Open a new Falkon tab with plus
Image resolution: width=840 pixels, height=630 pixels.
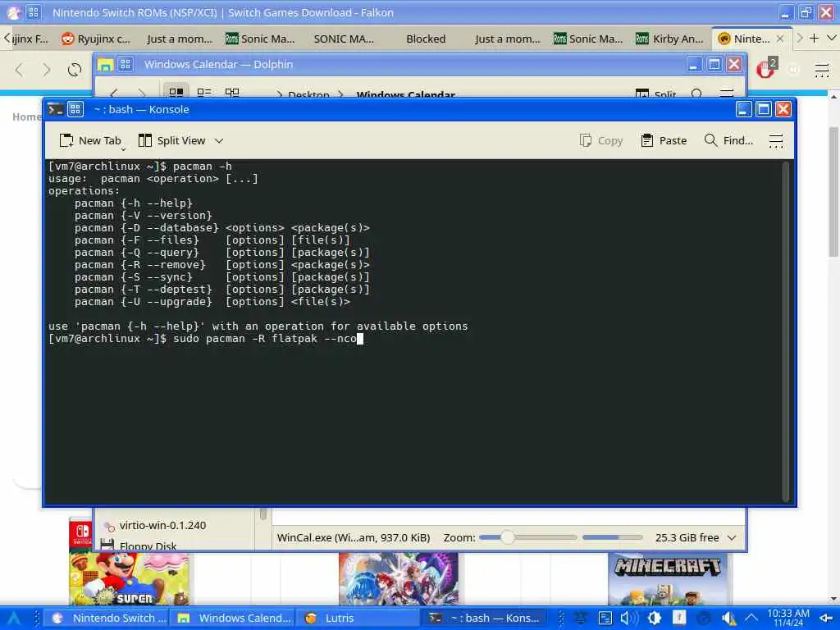815,38
